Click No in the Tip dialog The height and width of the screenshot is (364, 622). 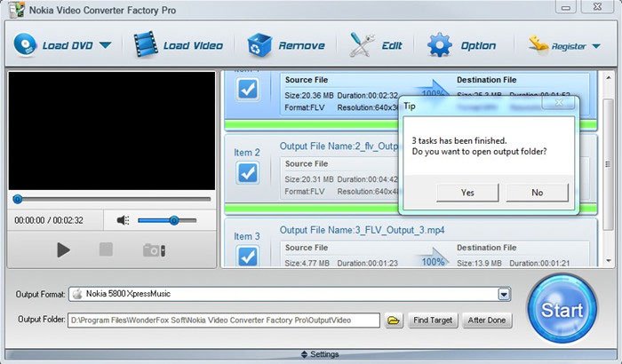pos(537,193)
